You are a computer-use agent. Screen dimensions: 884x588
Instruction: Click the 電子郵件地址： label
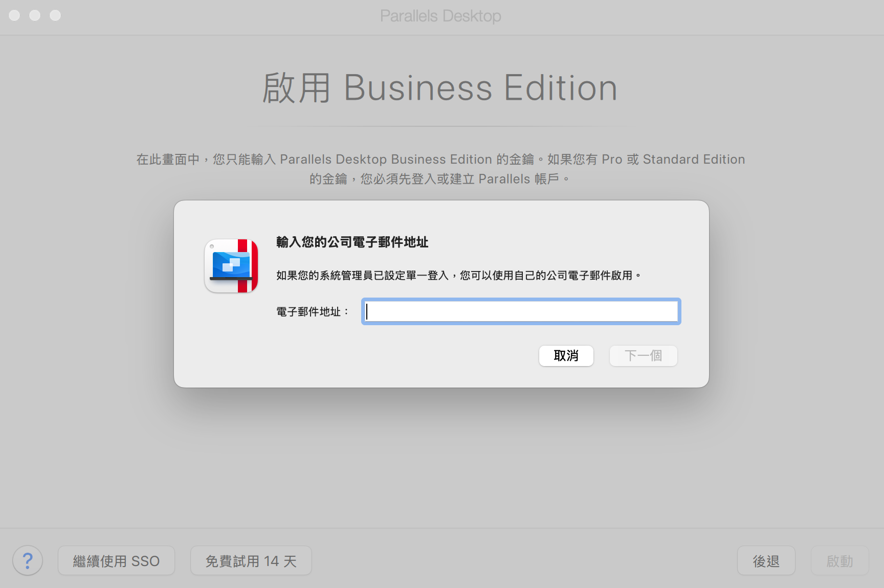tap(313, 311)
